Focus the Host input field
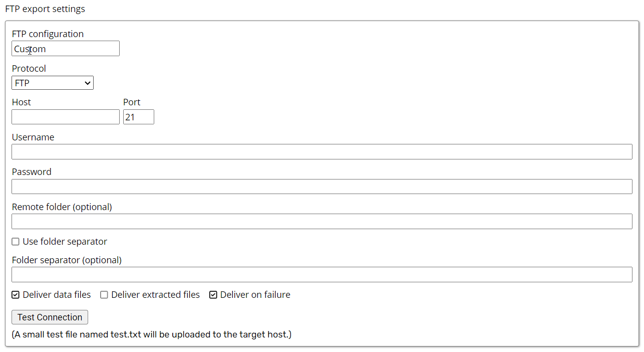This screenshot has height=352, width=644. [x=65, y=117]
